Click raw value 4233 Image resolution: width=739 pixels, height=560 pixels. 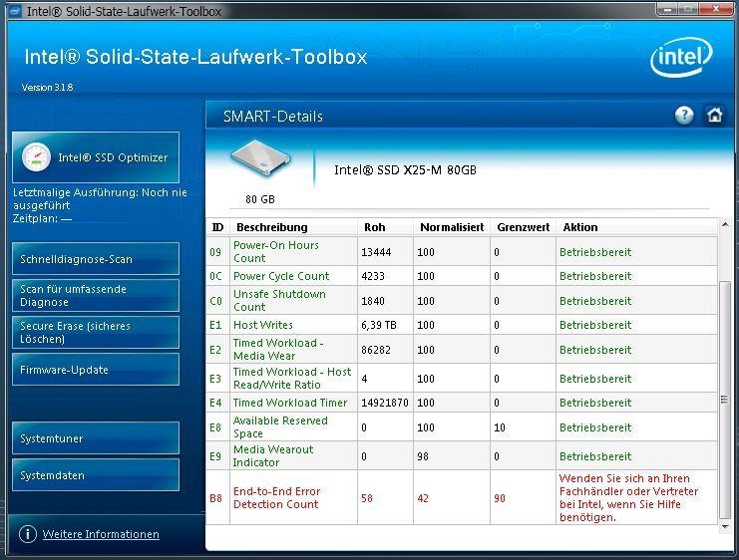[373, 276]
